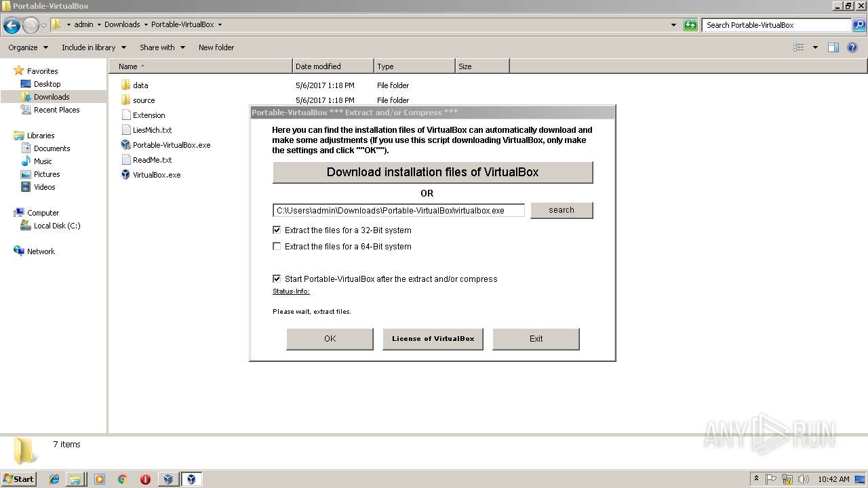Sort by Size column header

click(x=482, y=66)
